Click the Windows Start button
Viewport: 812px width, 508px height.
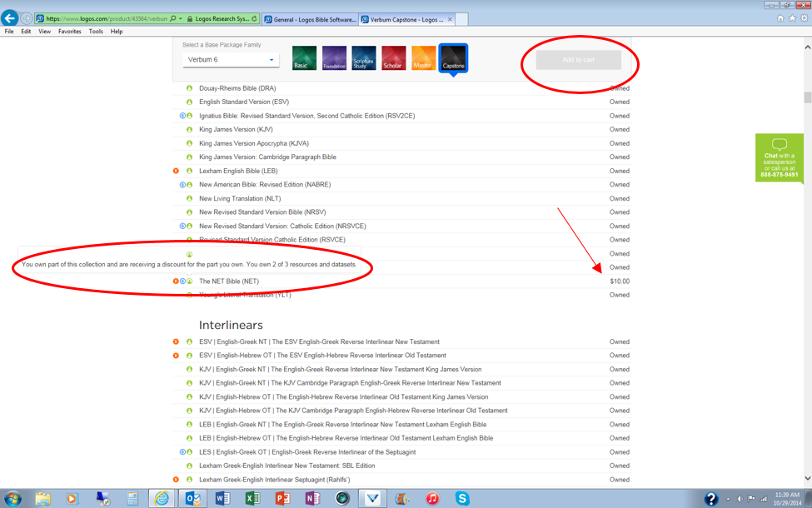click(x=12, y=499)
